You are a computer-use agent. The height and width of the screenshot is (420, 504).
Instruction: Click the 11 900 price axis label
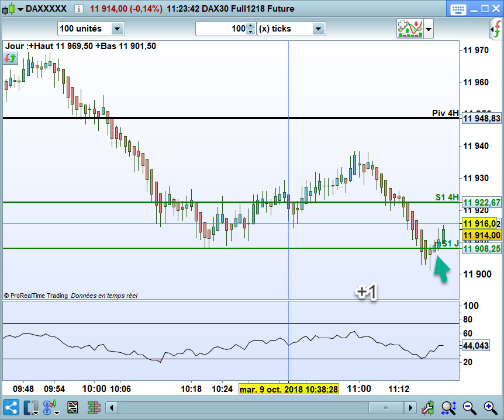click(x=477, y=274)
